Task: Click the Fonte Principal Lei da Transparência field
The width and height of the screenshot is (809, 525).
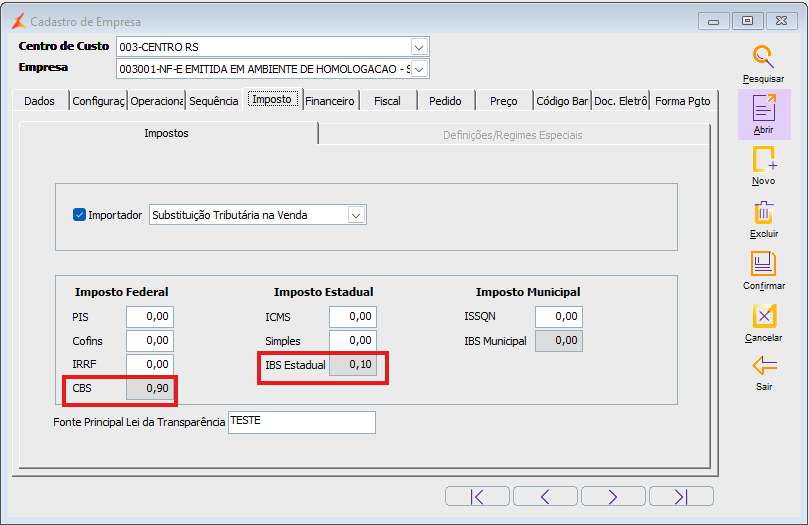Action: (302, 422)
